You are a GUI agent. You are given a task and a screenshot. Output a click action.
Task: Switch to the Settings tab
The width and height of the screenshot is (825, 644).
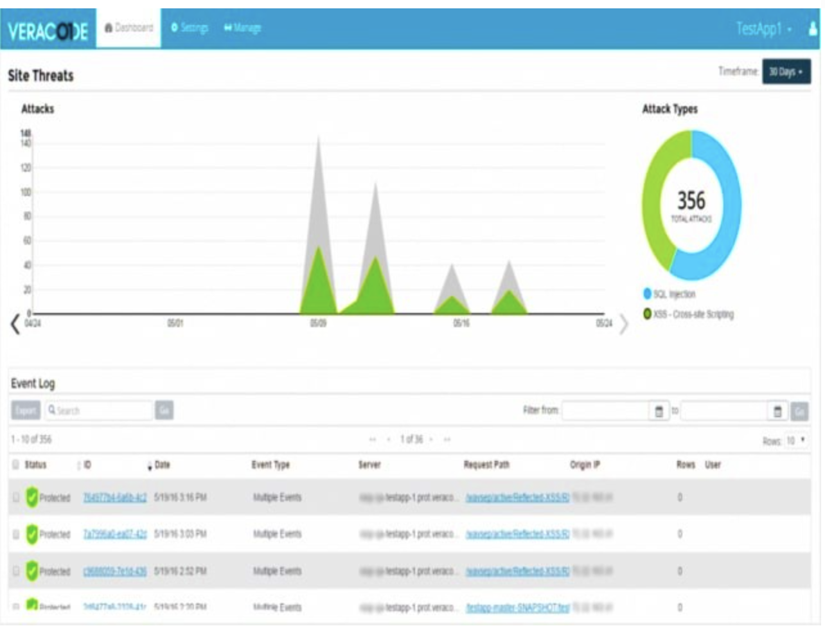(x=190, y=28)
